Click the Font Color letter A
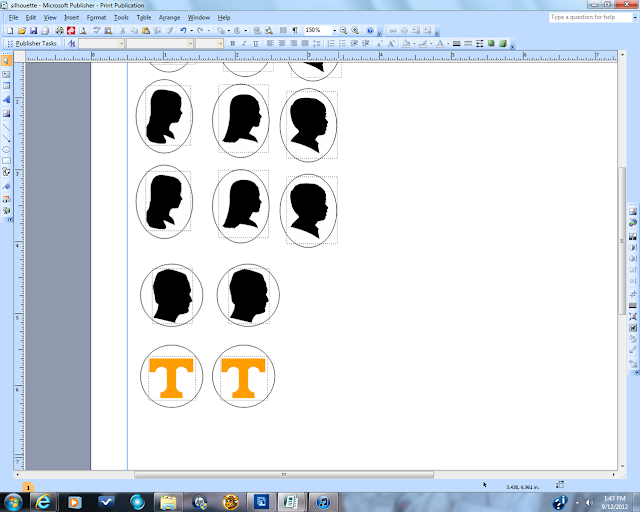 (440, 44)
